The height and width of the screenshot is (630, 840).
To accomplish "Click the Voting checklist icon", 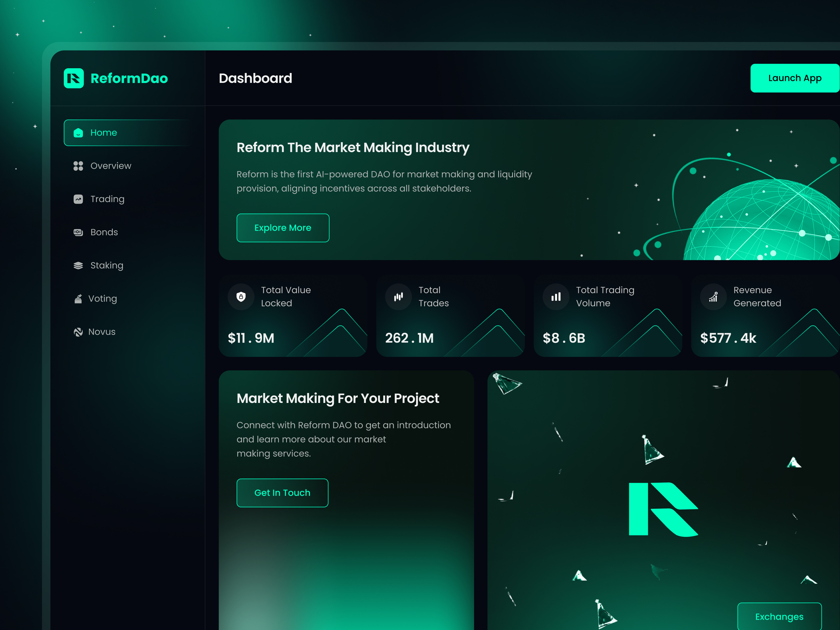I will (x=78, y=298).
